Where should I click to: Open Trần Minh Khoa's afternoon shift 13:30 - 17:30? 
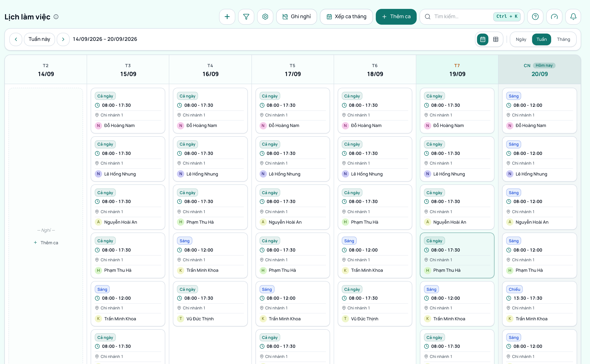pos(539,304)
